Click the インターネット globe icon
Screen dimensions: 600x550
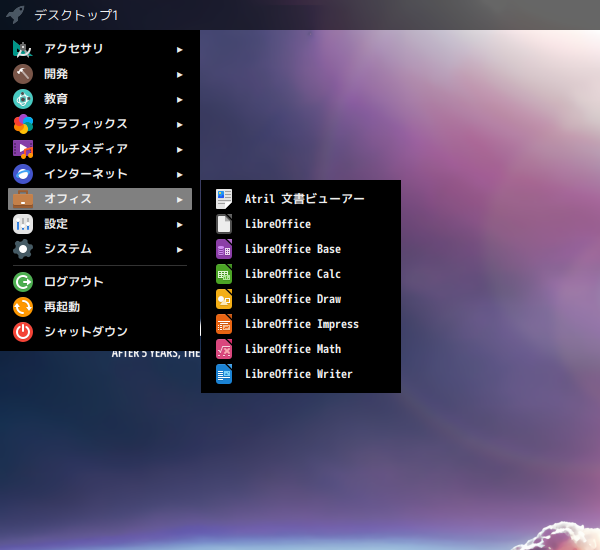click(23, 174)
